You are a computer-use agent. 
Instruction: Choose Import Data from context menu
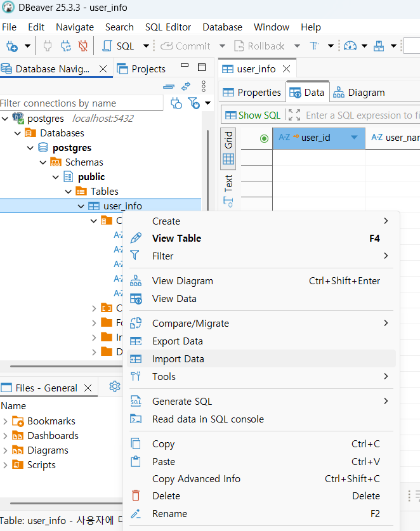pos(261,359)
